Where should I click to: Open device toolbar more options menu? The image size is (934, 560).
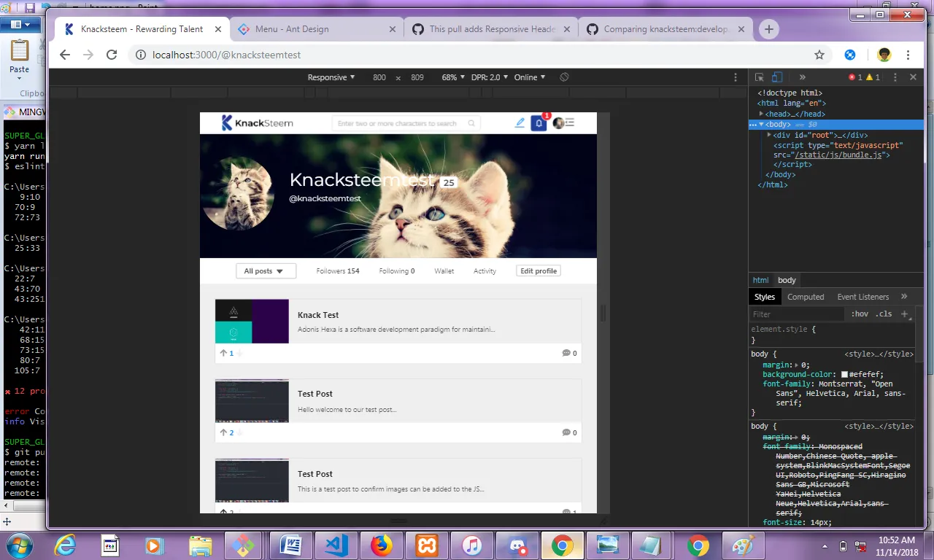[x=736, y=77]
